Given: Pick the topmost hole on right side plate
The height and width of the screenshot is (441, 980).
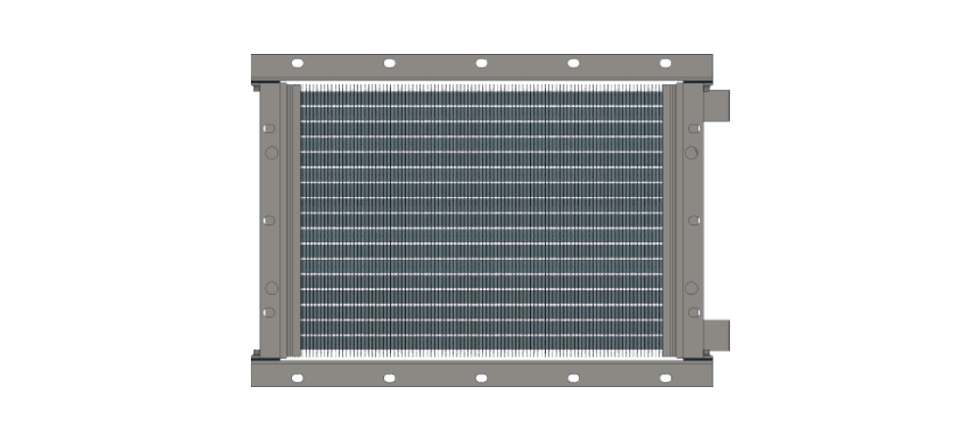Looking at the screenshot, I should [693, 128].
